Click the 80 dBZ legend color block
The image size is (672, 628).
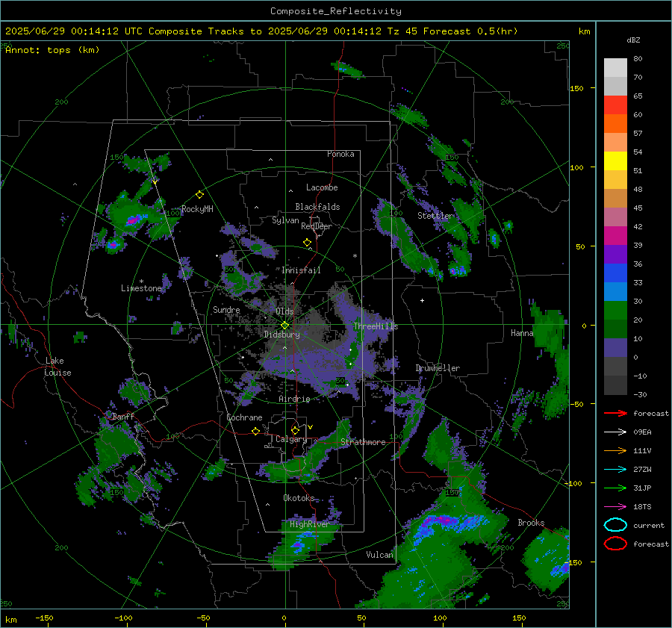615,67
